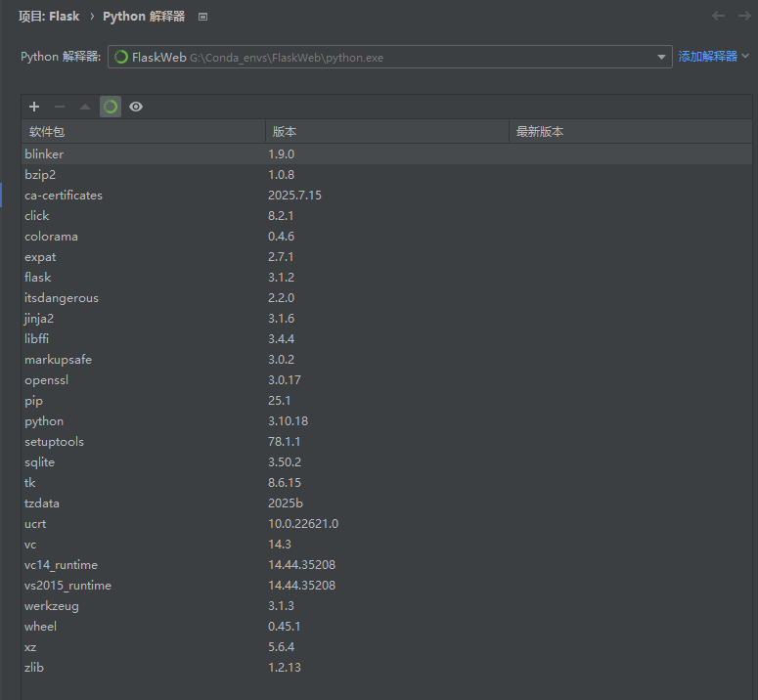Viewport: 758px width, 700px height.
Task: Select the itsdangerous package row
Action: coord(386,297)
